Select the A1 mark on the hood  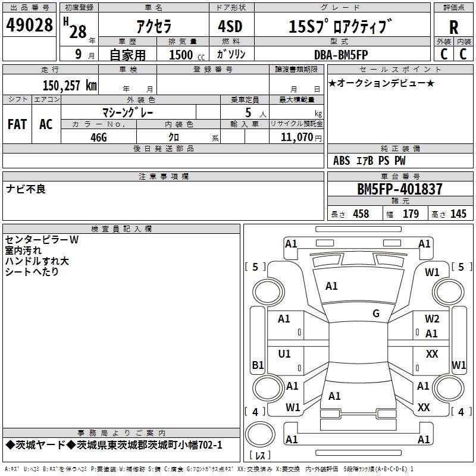click(x=331, y=286)
